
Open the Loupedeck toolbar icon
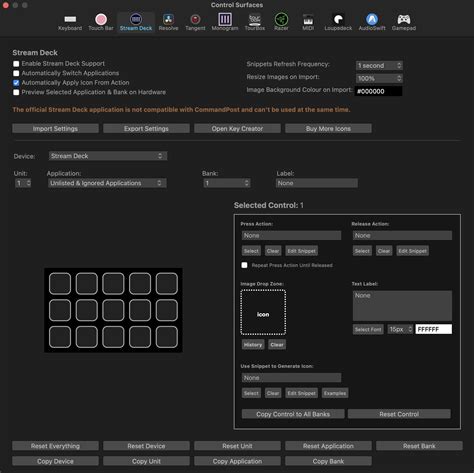338,22
